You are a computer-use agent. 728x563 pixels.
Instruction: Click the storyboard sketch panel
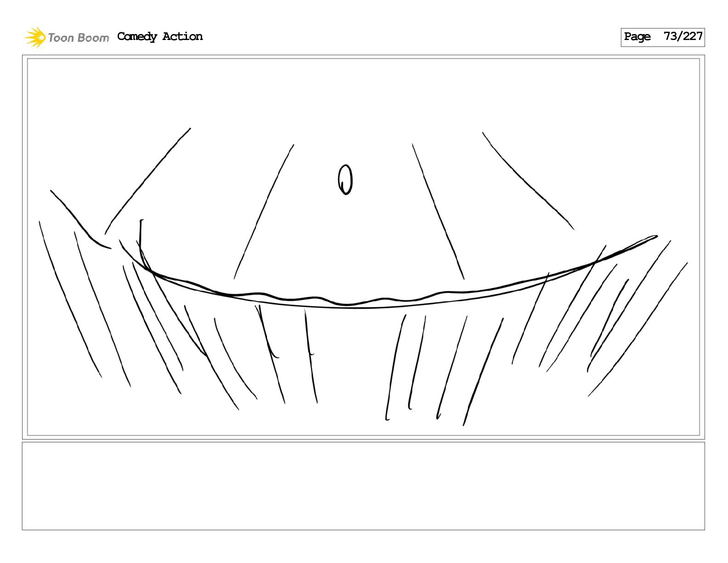coord(363,247)
